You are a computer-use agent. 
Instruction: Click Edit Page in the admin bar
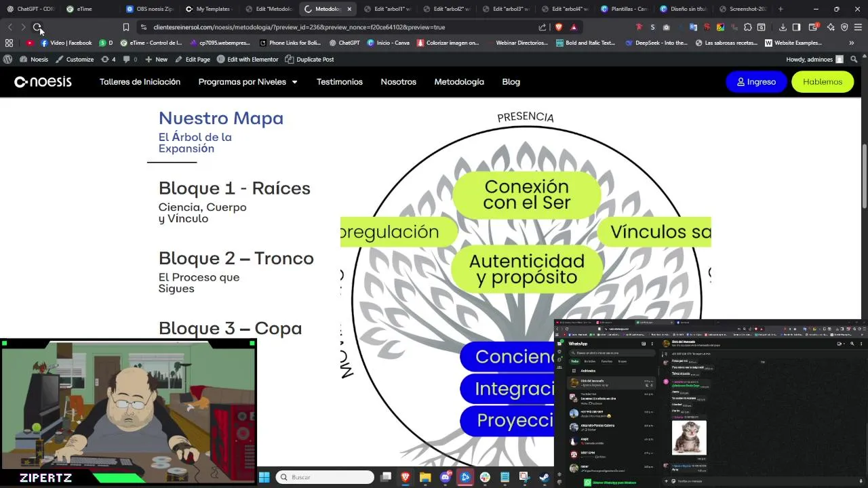[x=193, y=59]
